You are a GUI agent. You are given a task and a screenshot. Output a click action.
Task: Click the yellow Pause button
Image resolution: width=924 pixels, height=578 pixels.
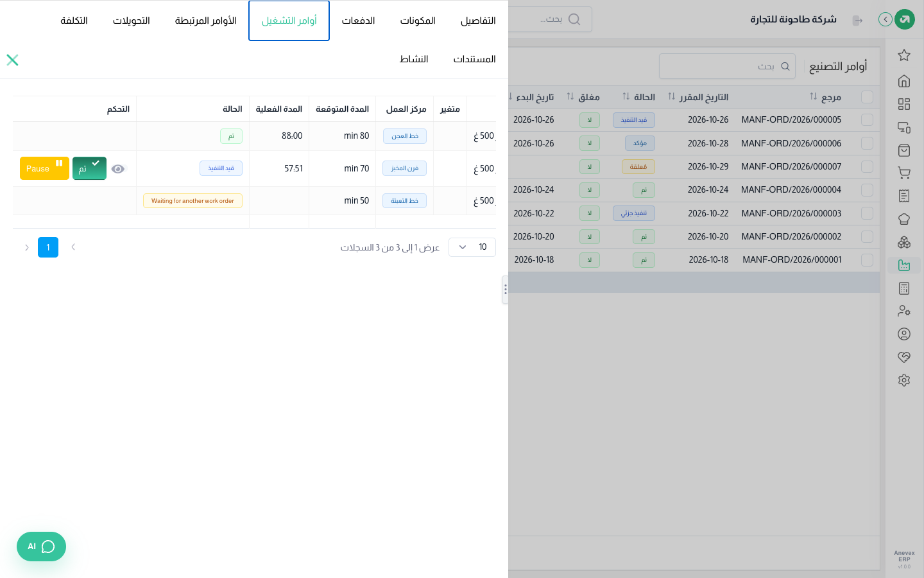point(44,168)
